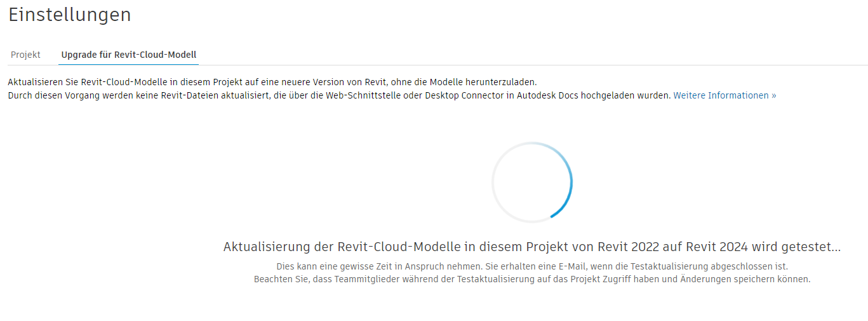Open the Projekt tab
Image resolution: width=868 pixels, height=321 pixels.
[x=25, y=55]
